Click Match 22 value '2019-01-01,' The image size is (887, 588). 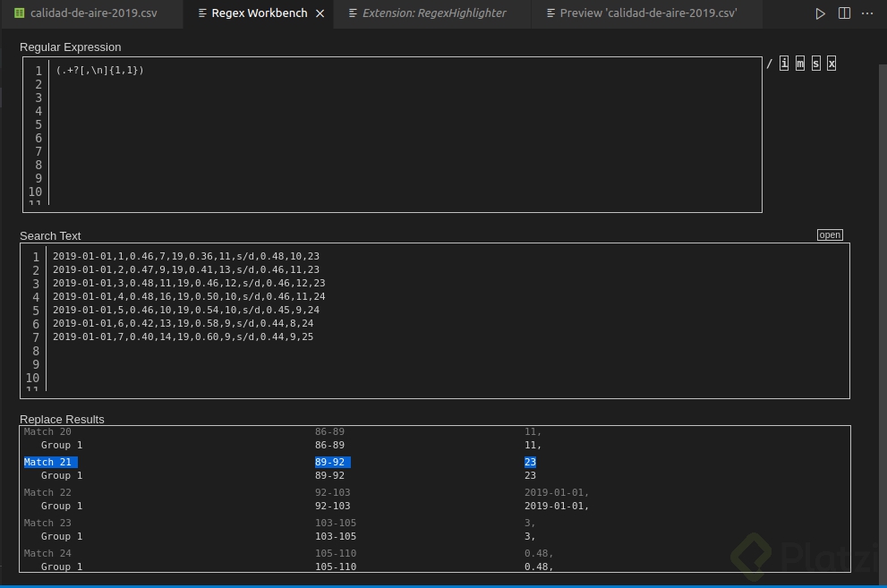tap(557, 492)
